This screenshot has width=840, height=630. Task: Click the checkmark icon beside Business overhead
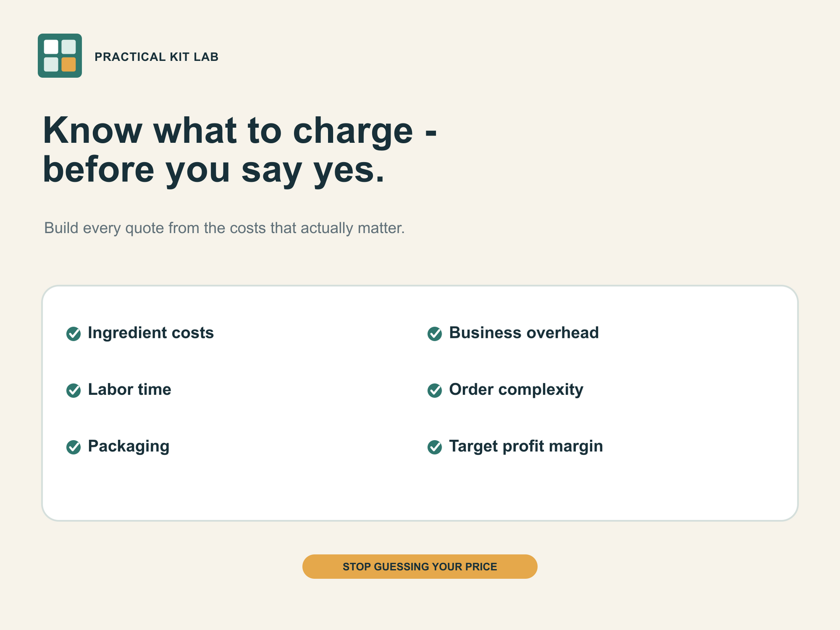435,334
